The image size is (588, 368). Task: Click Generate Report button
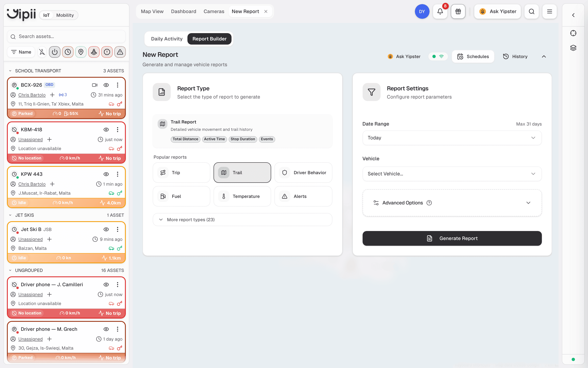pos(452,238)
